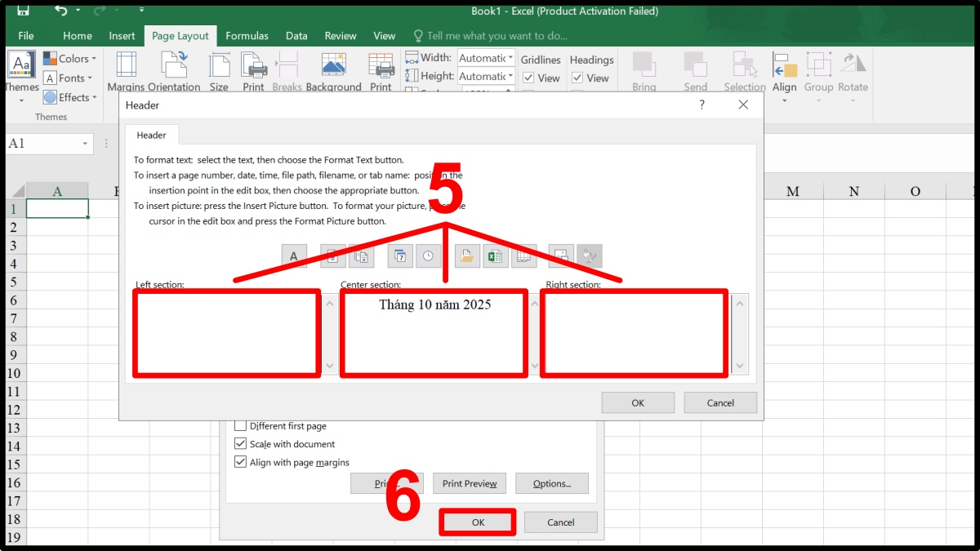
Task: Click the Insert Time icon
Action: pyautogui.click(x=428, y=256)
